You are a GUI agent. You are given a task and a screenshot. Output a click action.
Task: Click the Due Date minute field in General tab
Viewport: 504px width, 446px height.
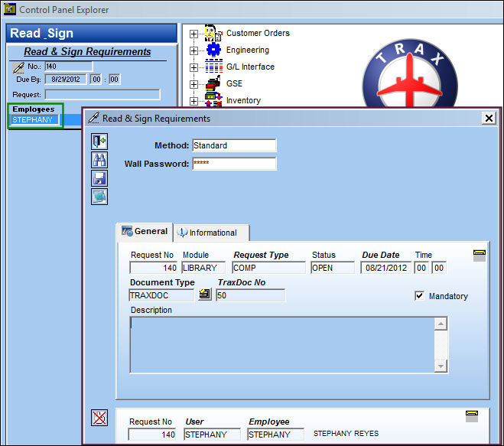439,268
